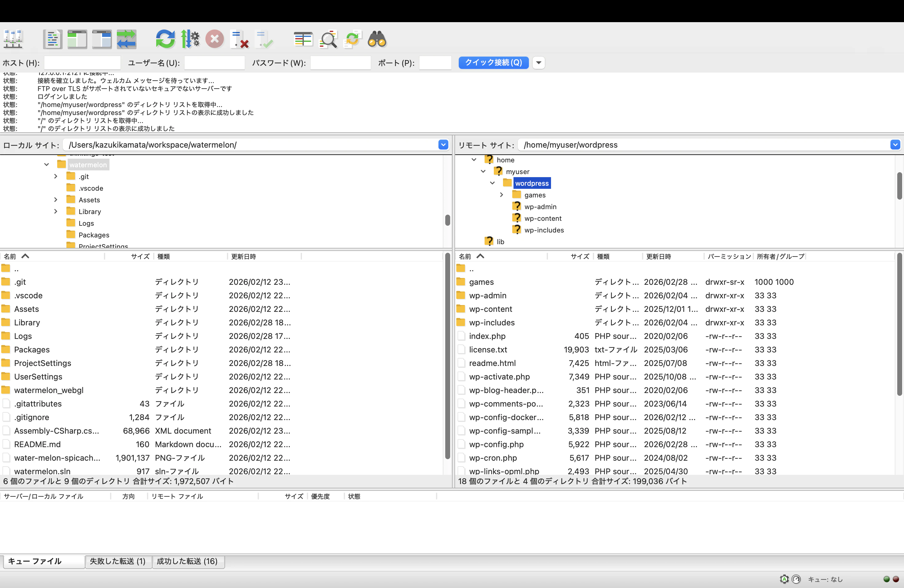The width and height of the screenshot is (904, 588).
Task: Select README.md in the local file list
Action: 37,444
